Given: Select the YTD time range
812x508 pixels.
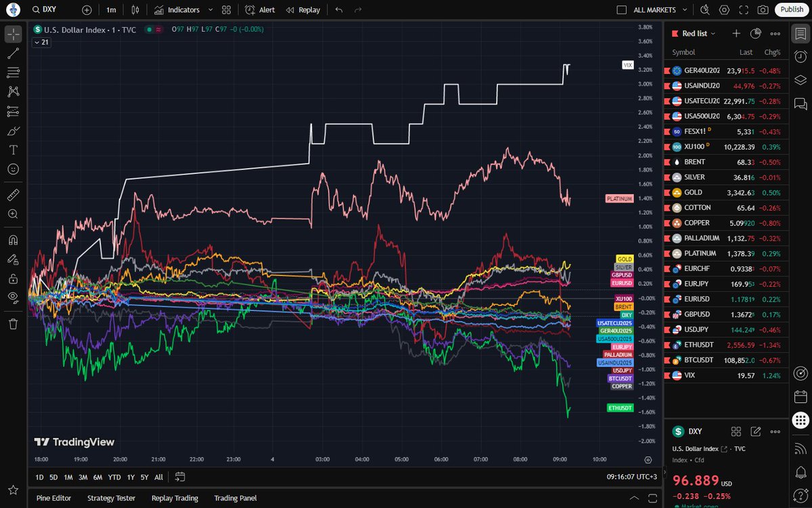Looking at the screenshot, I should pos(114,477).
